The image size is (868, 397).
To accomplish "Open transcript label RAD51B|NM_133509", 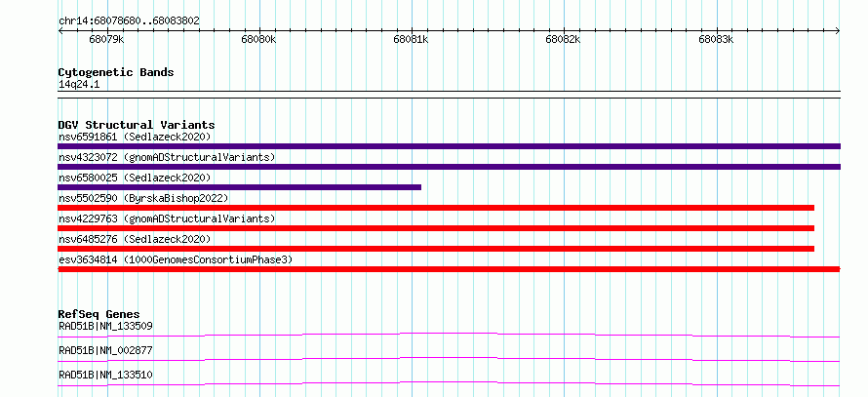I will click(105, 326).
